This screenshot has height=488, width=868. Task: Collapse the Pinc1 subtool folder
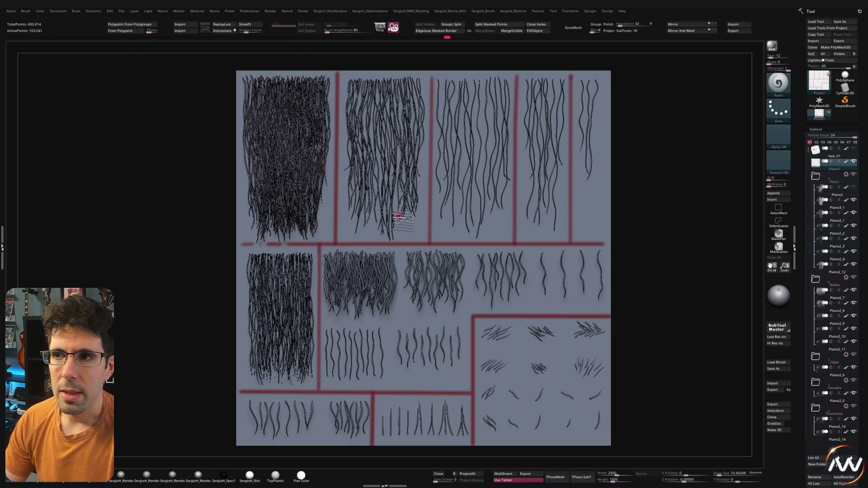815,176
